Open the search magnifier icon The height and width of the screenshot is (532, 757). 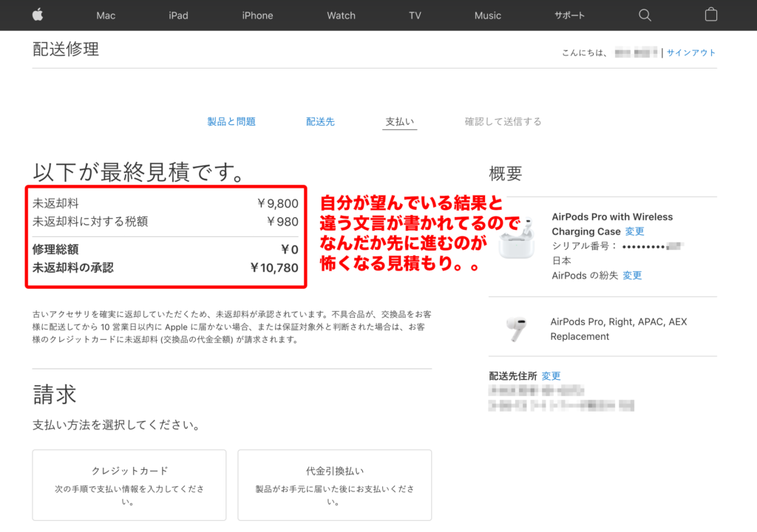[x=645, y=16]
